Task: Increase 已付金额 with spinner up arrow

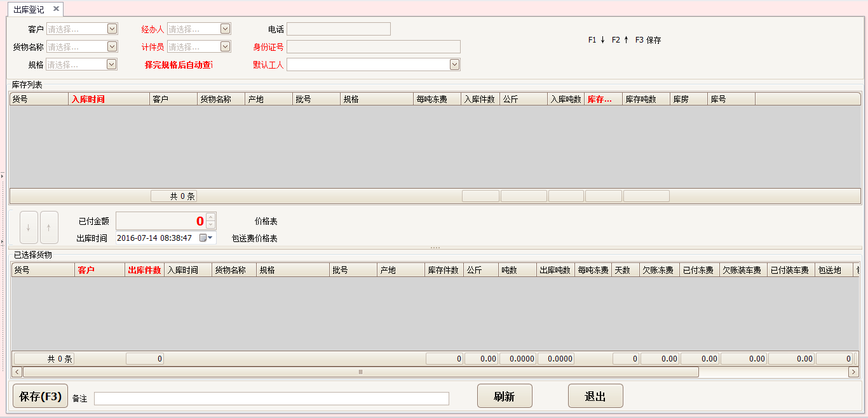Action: pos(211,217)
